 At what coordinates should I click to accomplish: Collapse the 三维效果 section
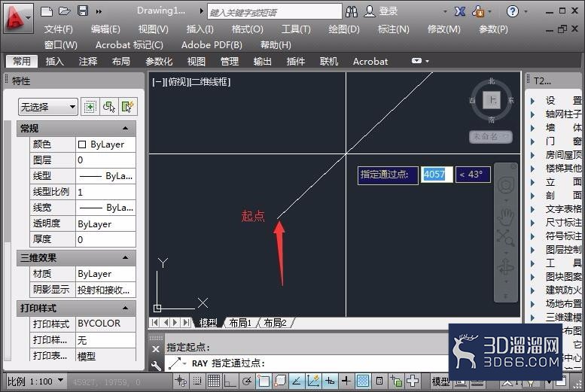click(125, 257)
